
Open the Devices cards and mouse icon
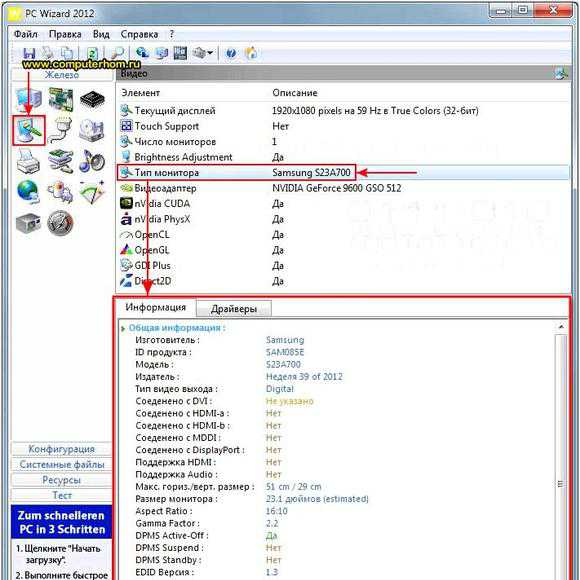[61, 161]
